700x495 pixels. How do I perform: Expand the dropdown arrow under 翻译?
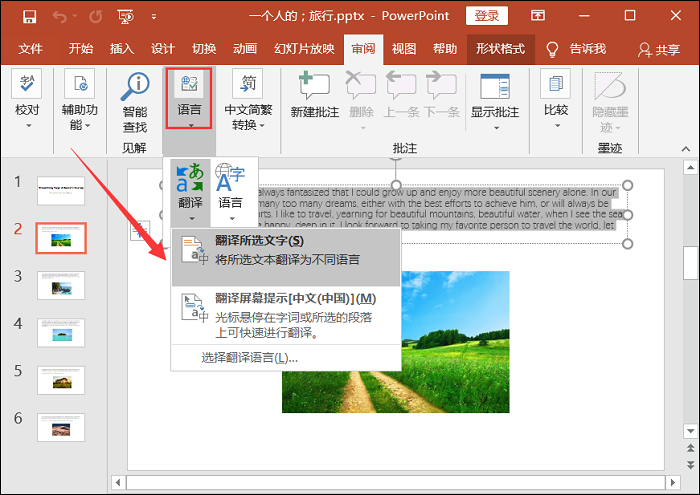pyautogui.click(x=192, y=219)
